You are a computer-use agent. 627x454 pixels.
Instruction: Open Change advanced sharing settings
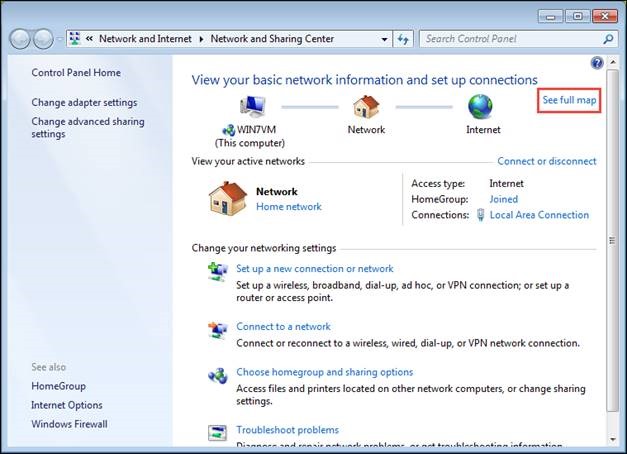[x=88, y=128]
